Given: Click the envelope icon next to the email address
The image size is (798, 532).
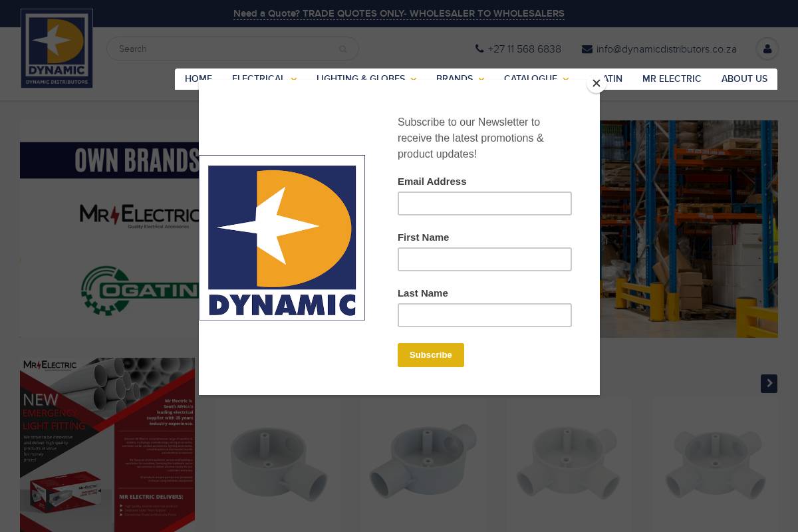Looking at the screenshot, I should pos(587,49).
